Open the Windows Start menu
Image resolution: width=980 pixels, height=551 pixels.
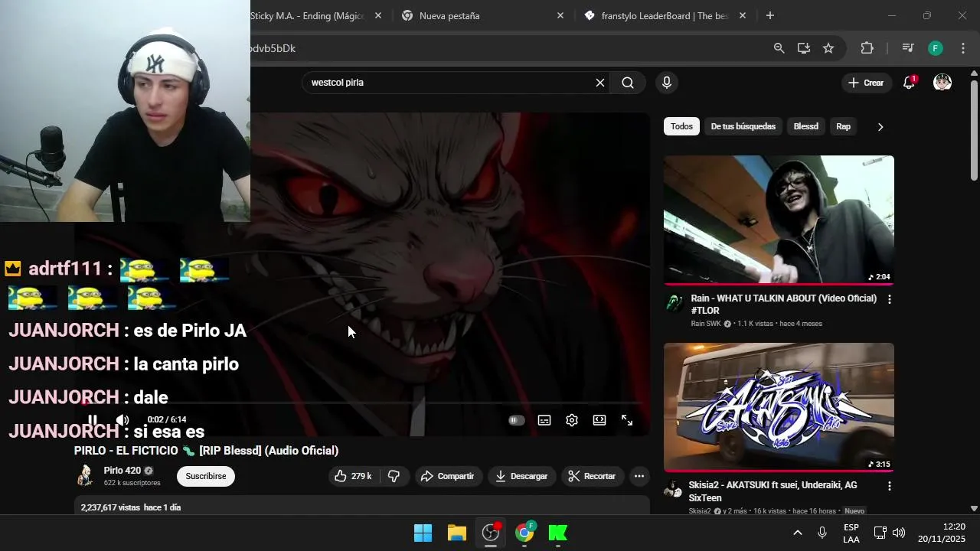click(x=423, y=533)
